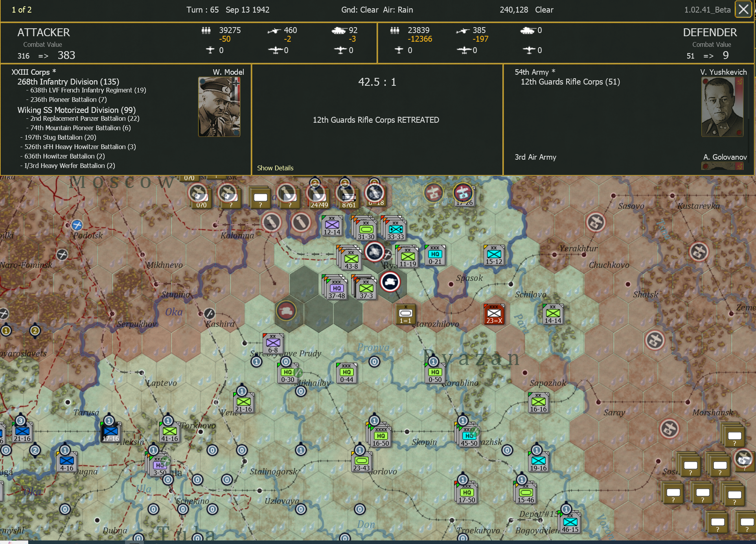Click the red aircraft marker near Sasovo
This screenshot has width=756, height=544.
[596, 222]
